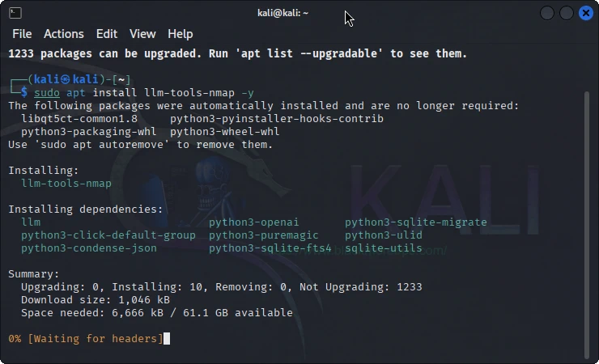Open the File menu

point(22,34)
